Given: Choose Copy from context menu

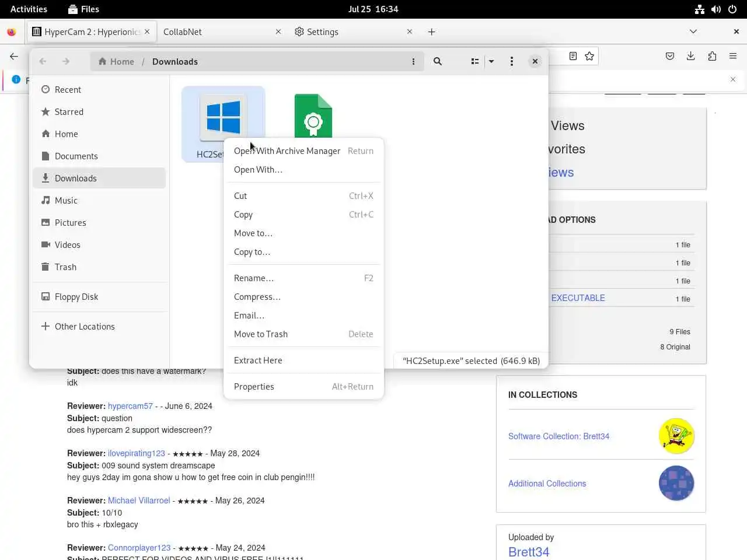Looking at the screenshot, I should click(303, 214).
